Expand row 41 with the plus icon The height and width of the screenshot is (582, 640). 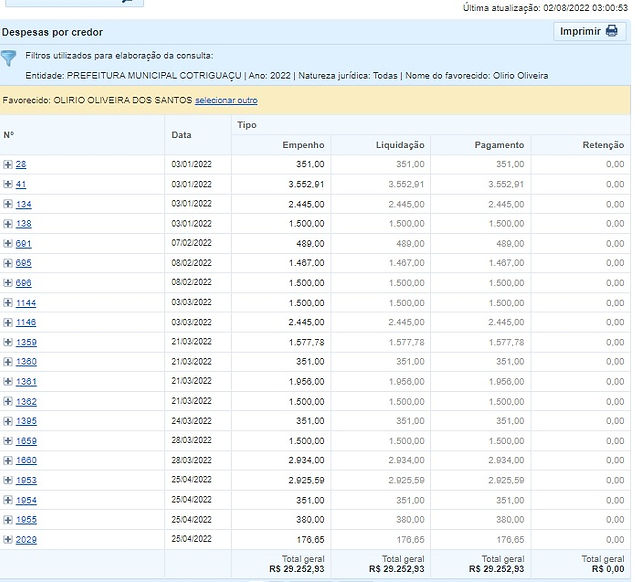[7, 184]
